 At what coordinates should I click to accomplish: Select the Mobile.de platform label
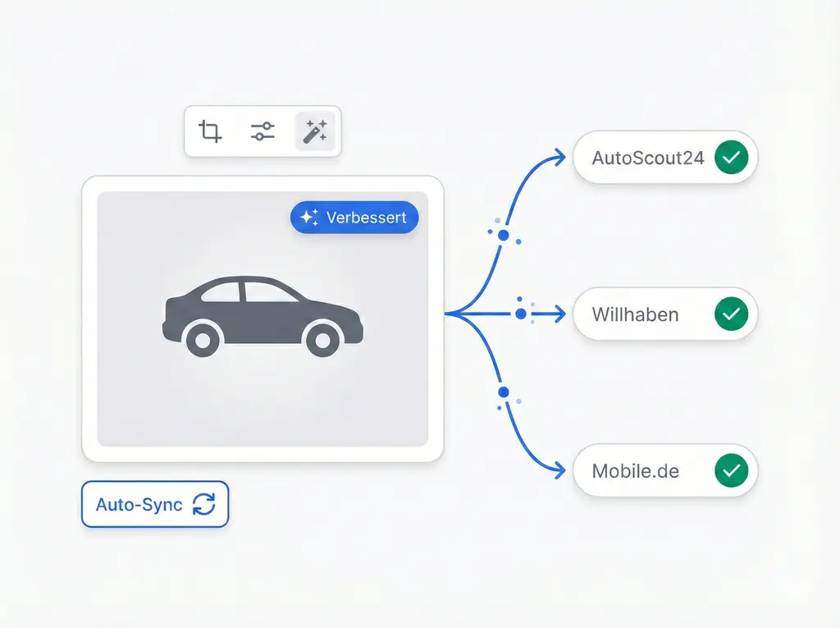(x=636, y=471)
